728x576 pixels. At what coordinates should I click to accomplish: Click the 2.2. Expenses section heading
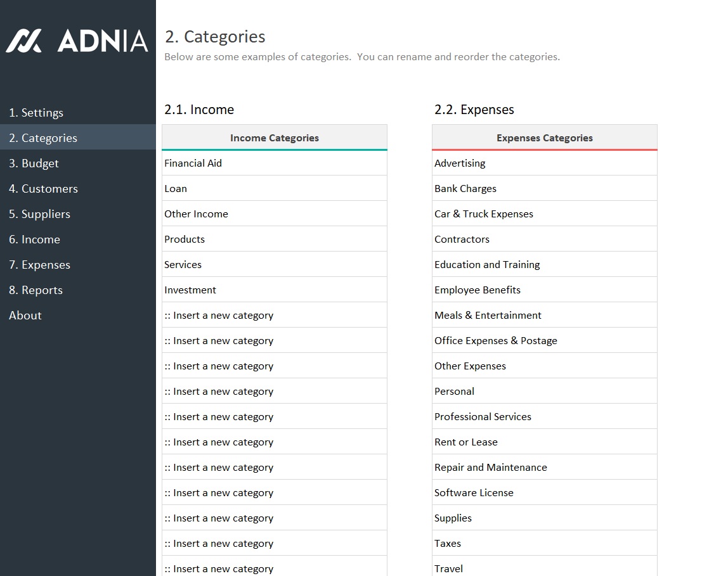[x=474, y=110]
